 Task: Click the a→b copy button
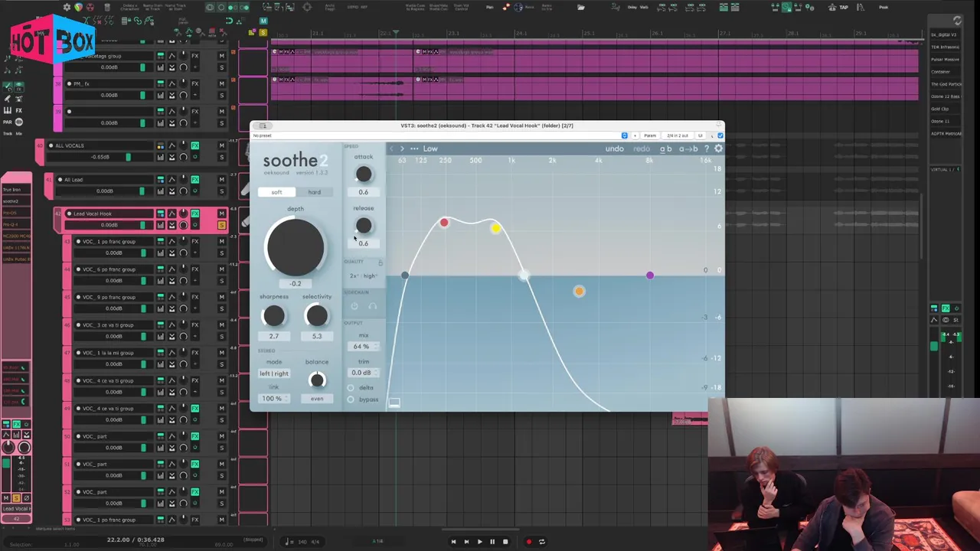click(x=688, y=148)
